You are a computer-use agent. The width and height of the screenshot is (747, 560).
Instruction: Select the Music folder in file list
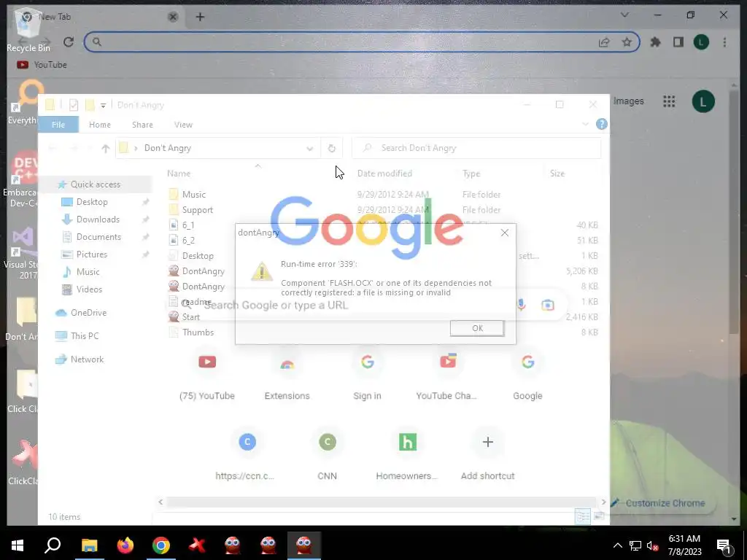(x=193, y=194)
